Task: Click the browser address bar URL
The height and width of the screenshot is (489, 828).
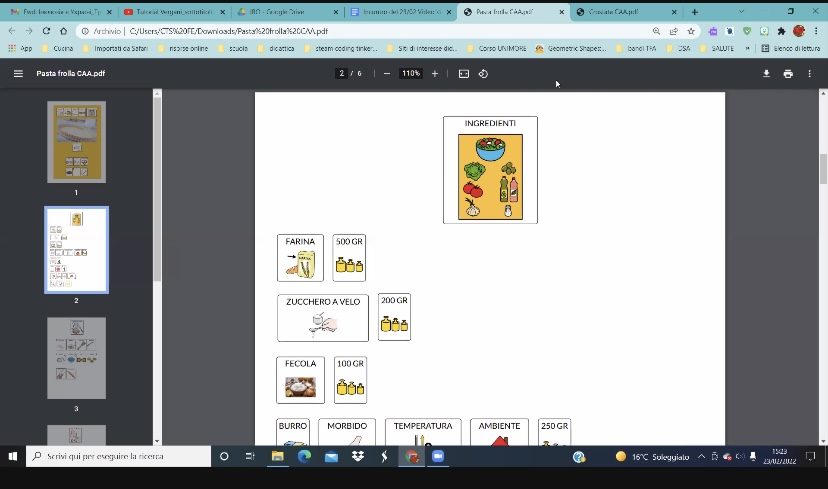Action: tap(229, 31)
